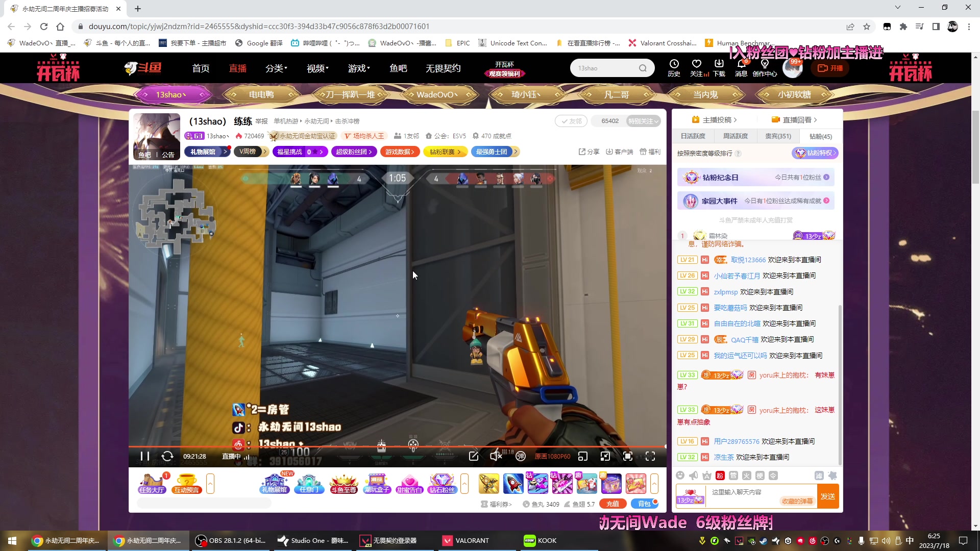Image resolution: width=980 pixels, height=551 pixels.
Task: Open the 任意门 portal icon
Action: point(309,483)
